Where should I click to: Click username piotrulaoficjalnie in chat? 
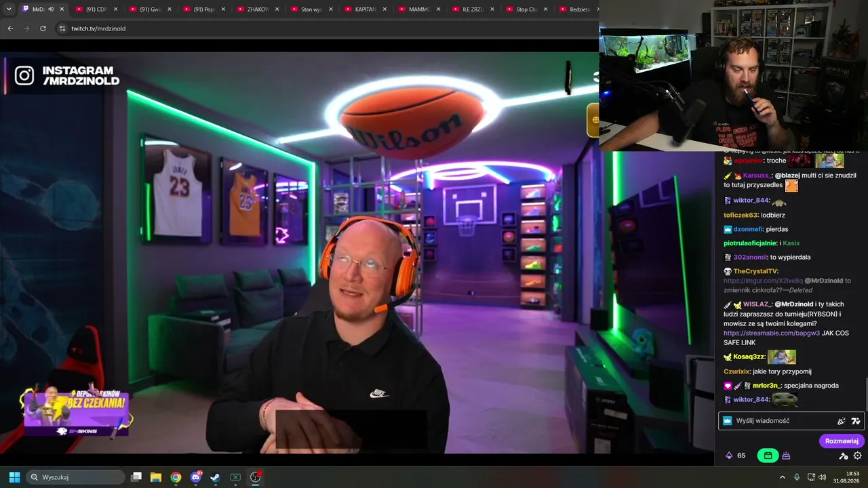click(x=750, y=243)
